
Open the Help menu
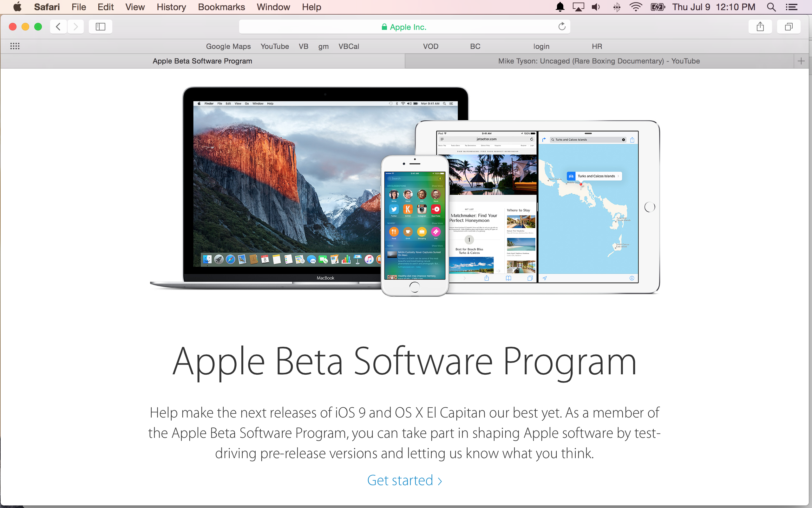[311, 7]
